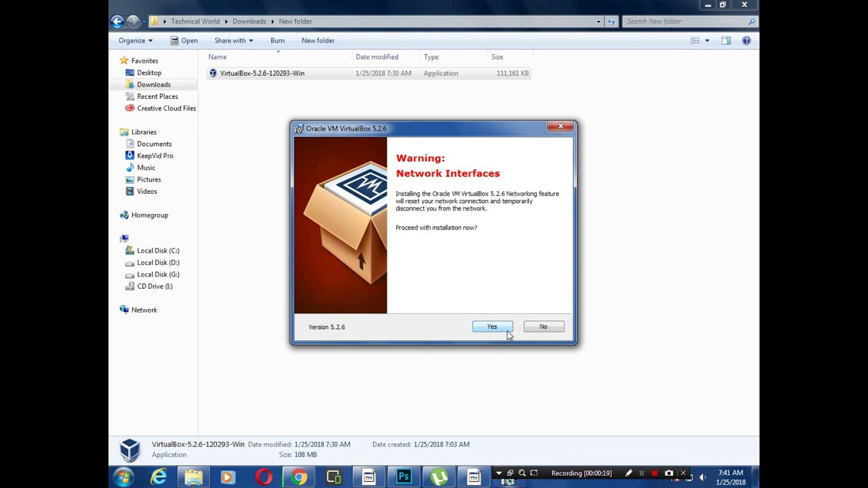The height and width of the screenshot is (488, 868).
Task: Open File Explorer taskbar icon
Action: tap(193, 477)
